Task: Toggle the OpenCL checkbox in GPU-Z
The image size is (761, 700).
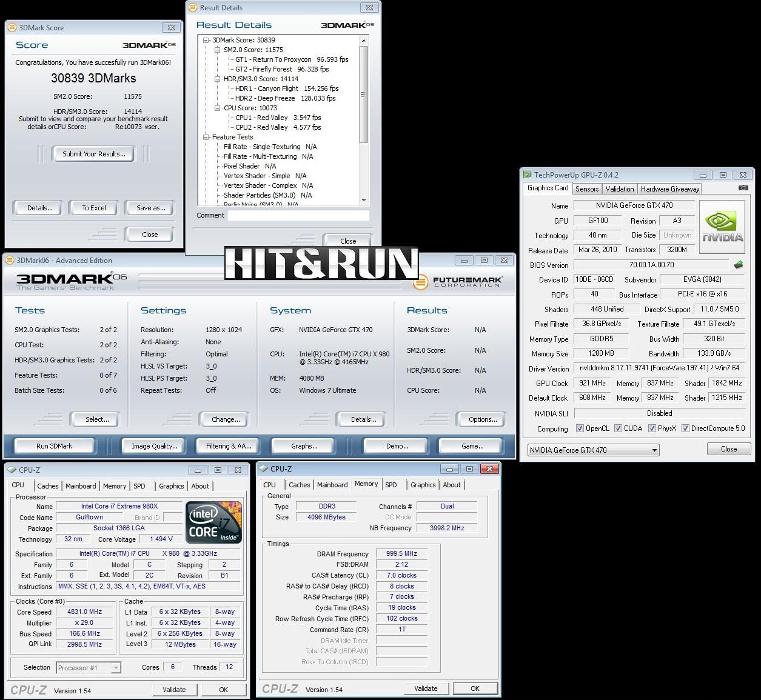Action: (580, 428)
